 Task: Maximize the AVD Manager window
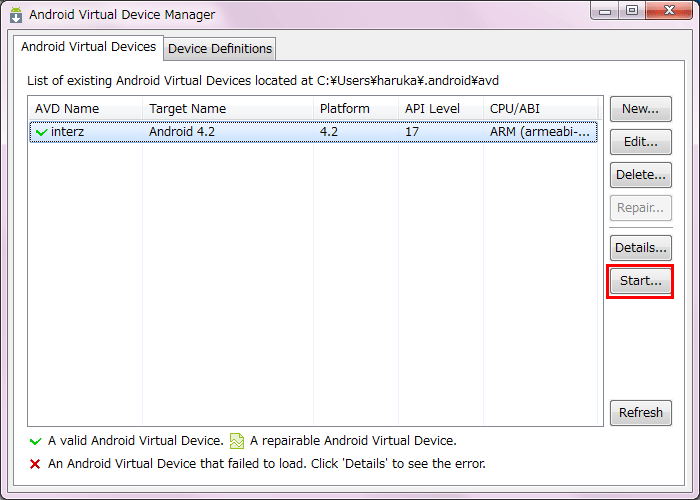point(632,11)
